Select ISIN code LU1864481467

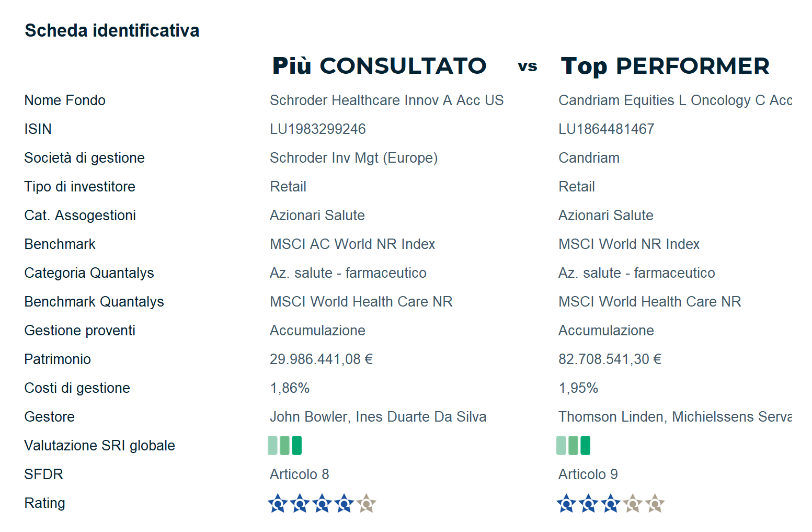606,129
